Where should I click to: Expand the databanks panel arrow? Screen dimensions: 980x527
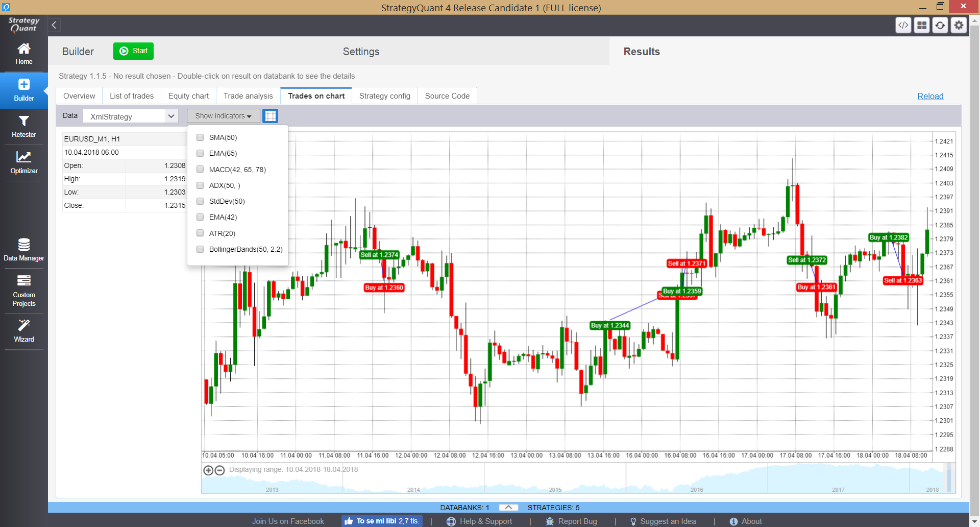tap(508, 507)
